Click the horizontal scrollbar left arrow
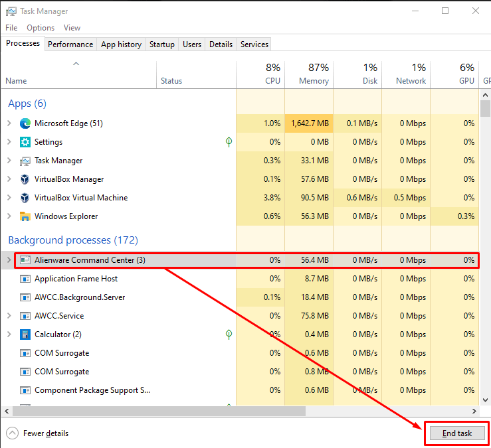 7,411
